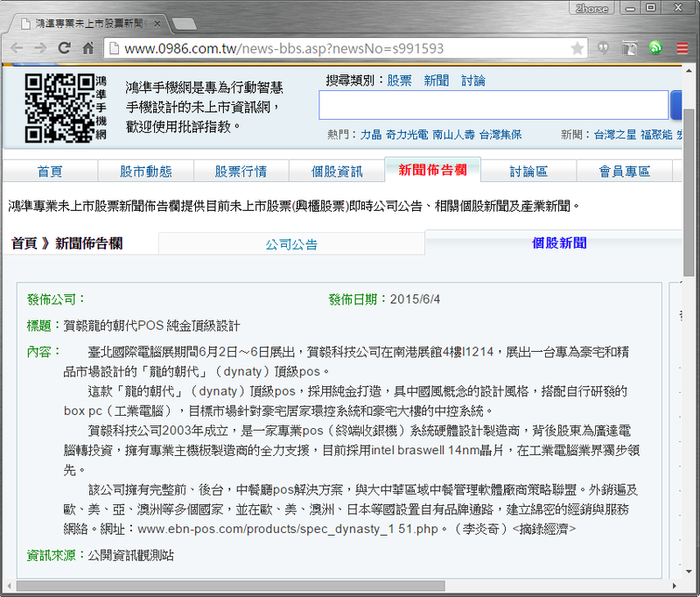Viewport: 700px width, 597px height.
Task: Switch to the 討論區 tab
Action: pyautogui.click(x=528, y=171)
